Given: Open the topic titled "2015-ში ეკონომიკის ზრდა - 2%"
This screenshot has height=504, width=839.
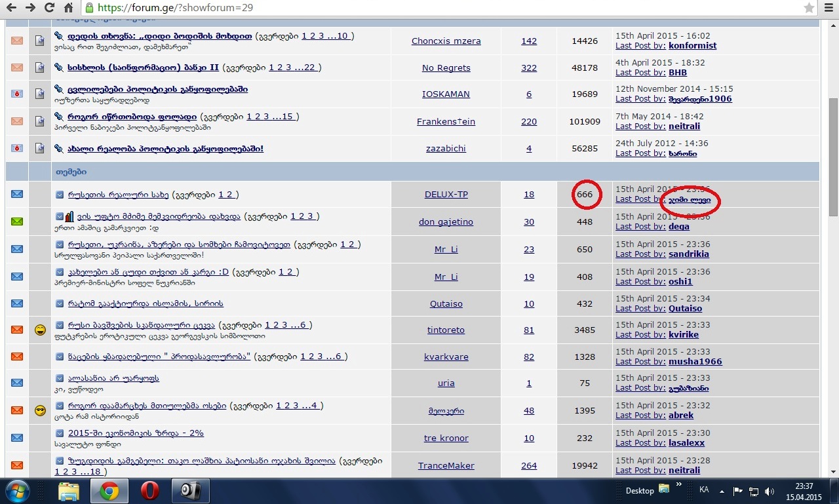Looking at the screenshot, I should pos(136,433).
